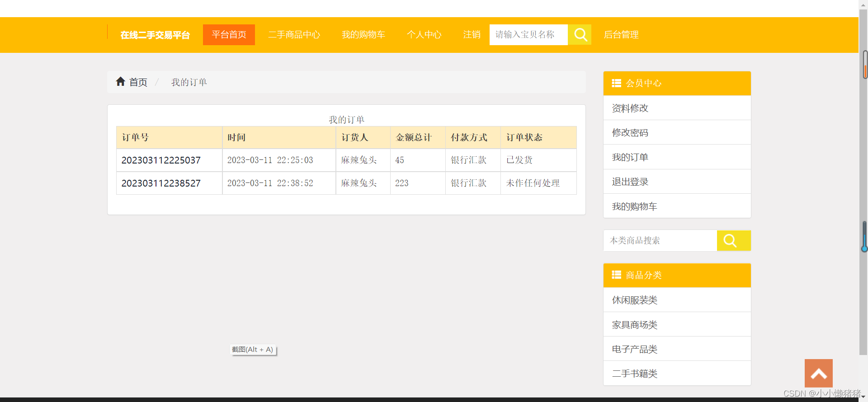Click the sidebar category search magnifier button
This screenshot has height=402, width=868.
pos(734,240)
